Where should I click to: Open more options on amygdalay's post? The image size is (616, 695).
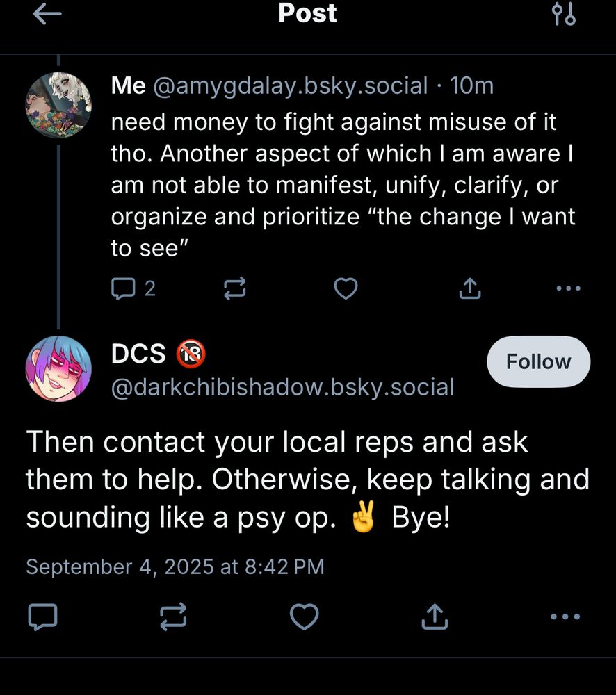[x=568, y=288]
